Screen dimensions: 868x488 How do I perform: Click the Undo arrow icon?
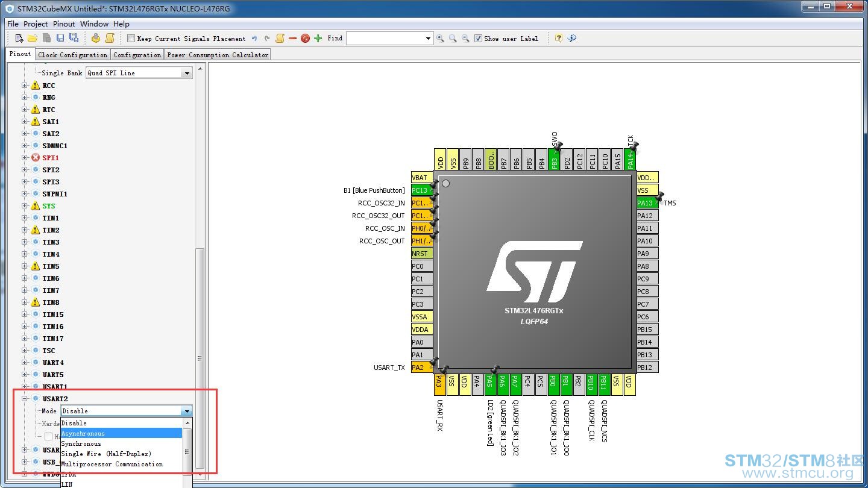[x=254, y=39]
